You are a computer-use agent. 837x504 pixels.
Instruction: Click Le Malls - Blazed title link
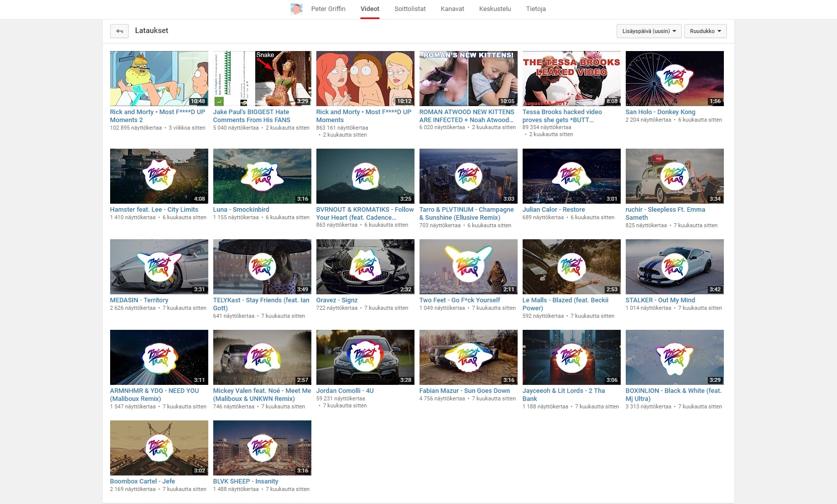tap(566, 304)
